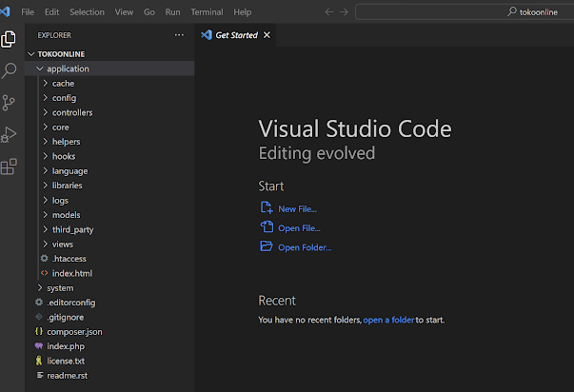The width and height of the screenshot is (574, 392).
Task: Expand the libraries folder
Action: (x=46, y=186)
